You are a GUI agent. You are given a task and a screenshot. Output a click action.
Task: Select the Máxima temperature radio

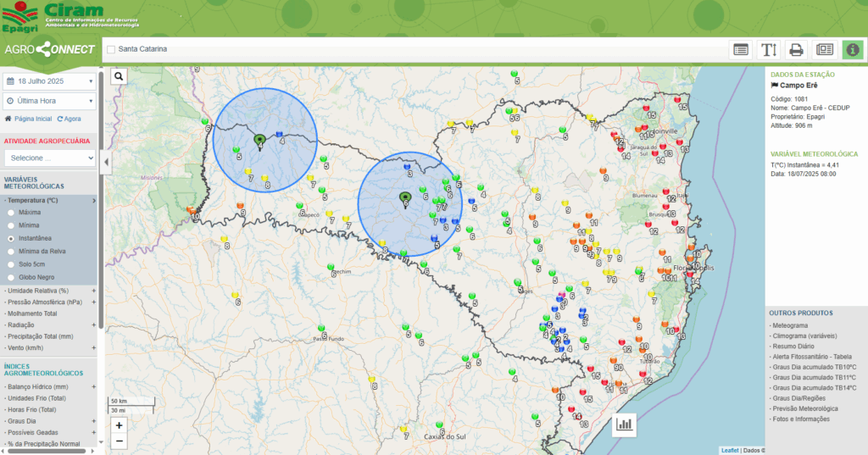(x=11, y=213)
